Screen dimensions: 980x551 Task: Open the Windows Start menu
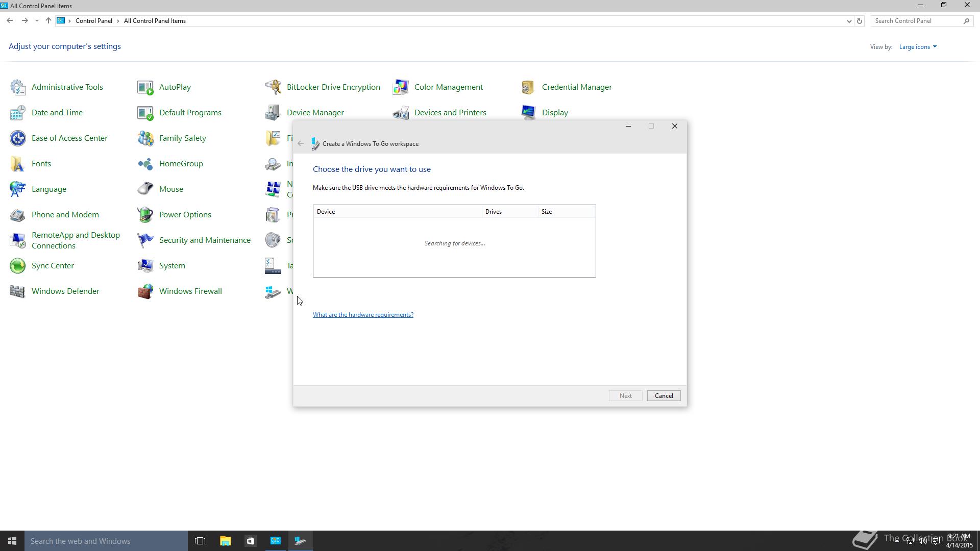point(12,541)
